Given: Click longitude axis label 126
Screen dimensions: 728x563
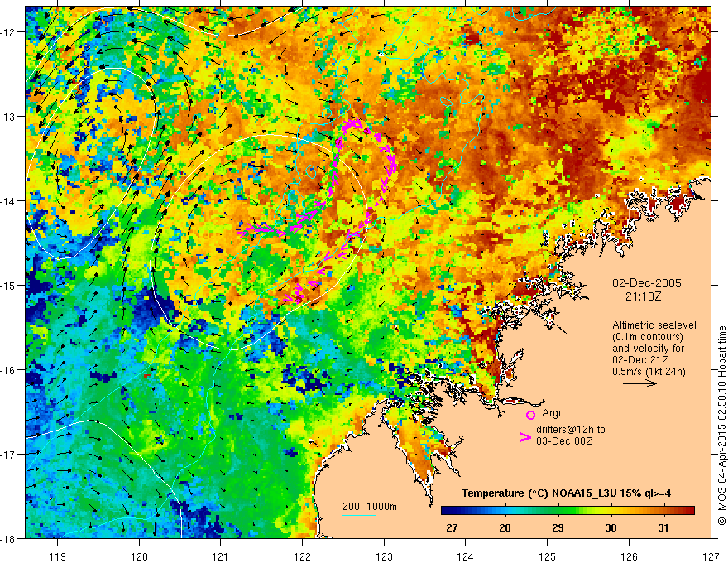Looking at the screenshot, I should click(629, 556).
